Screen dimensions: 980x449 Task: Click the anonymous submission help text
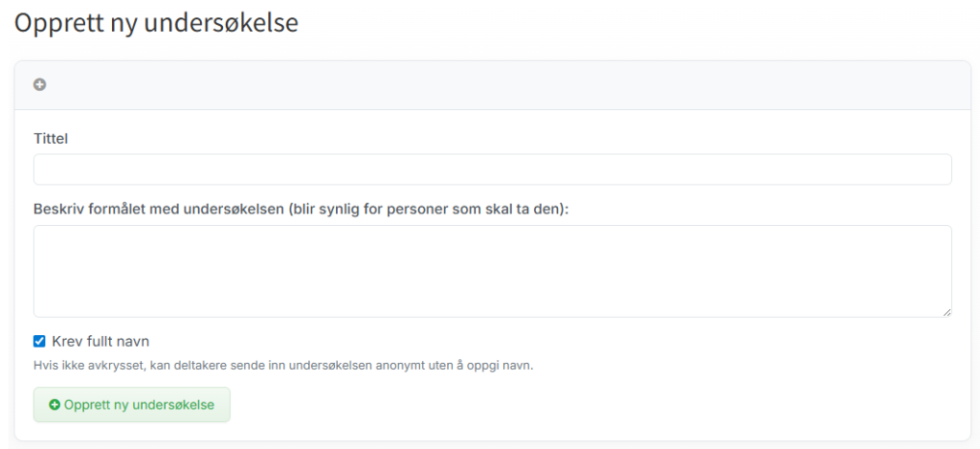(283, 366)
